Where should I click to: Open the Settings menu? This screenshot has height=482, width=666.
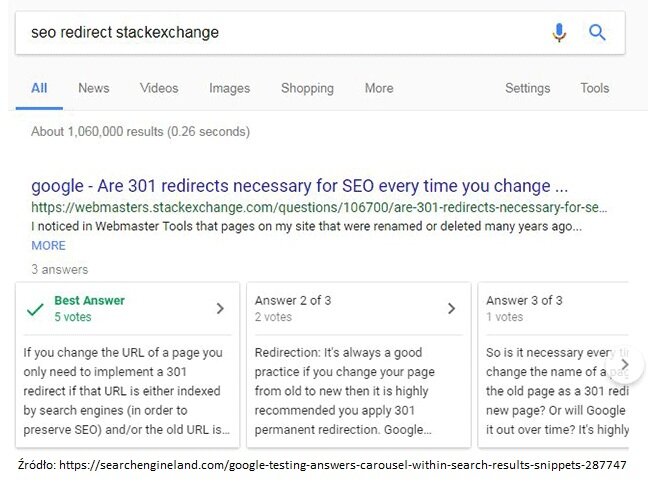click(527, 88)
